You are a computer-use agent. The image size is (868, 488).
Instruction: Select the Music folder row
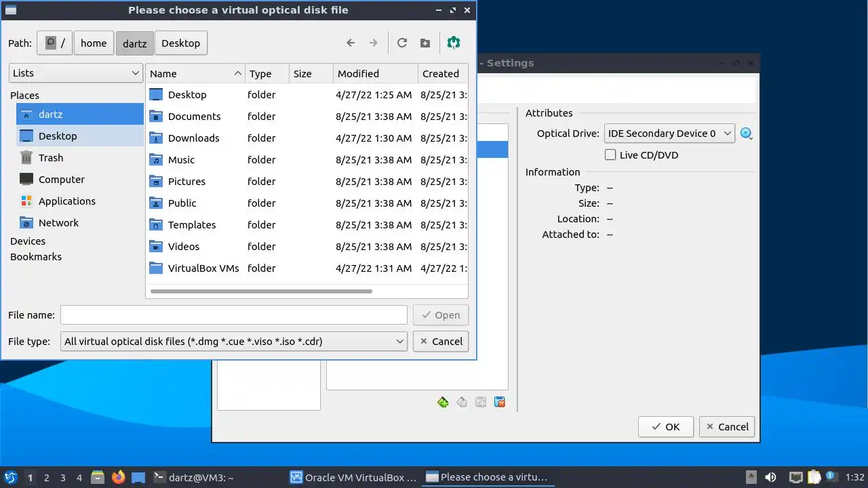[x=307, y=160]
